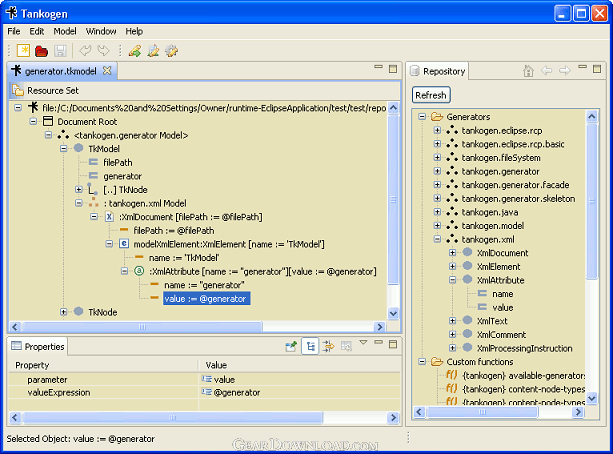The width and height of the screenshot is (613, 454).
Task: Click the Redo arrow toolbar icon
Action: (x=103, y=51)
